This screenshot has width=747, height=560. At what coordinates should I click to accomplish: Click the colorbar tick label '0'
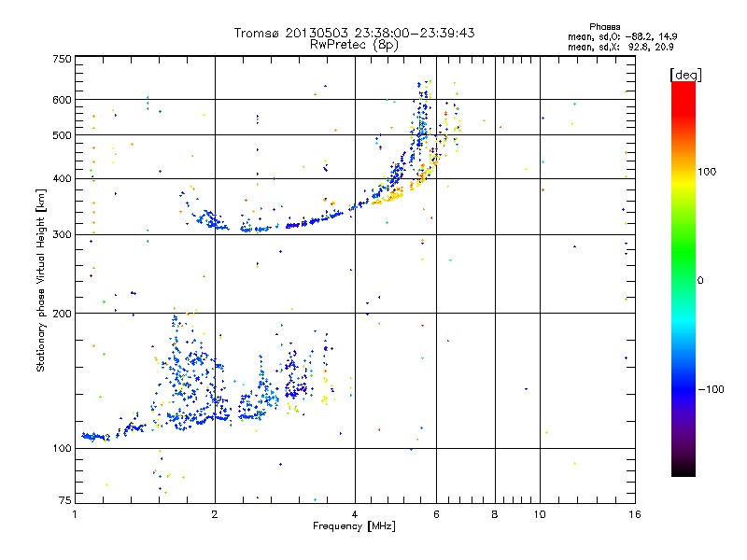(700, 280)
